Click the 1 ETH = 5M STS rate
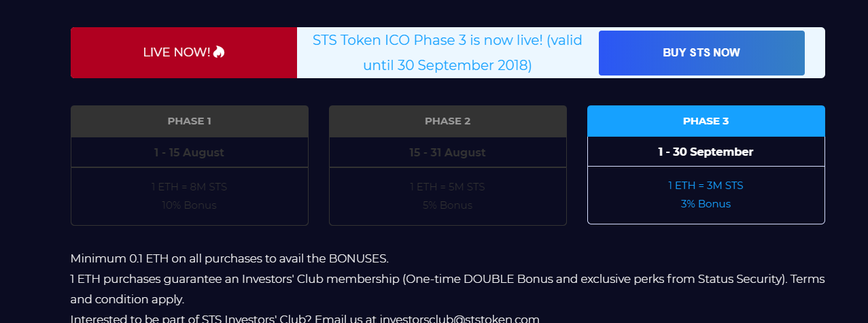 [448, 186]
